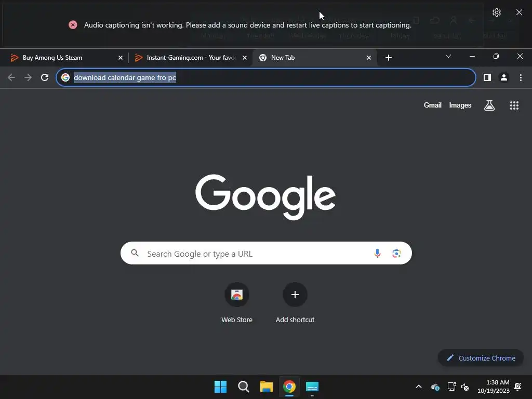
Task: Start voice search with microphone
Action: tap(377, 253)
